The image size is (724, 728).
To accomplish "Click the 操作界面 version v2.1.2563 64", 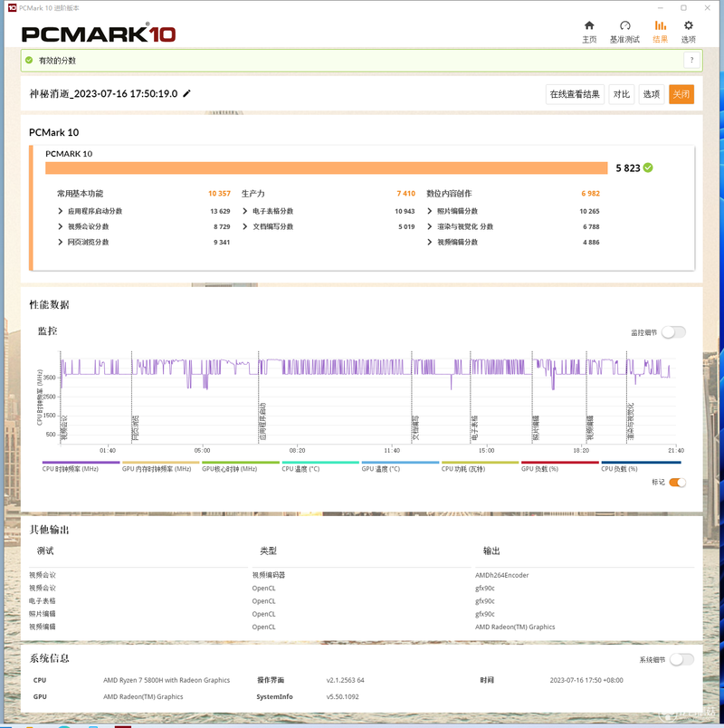I will [x=346, y=680].
